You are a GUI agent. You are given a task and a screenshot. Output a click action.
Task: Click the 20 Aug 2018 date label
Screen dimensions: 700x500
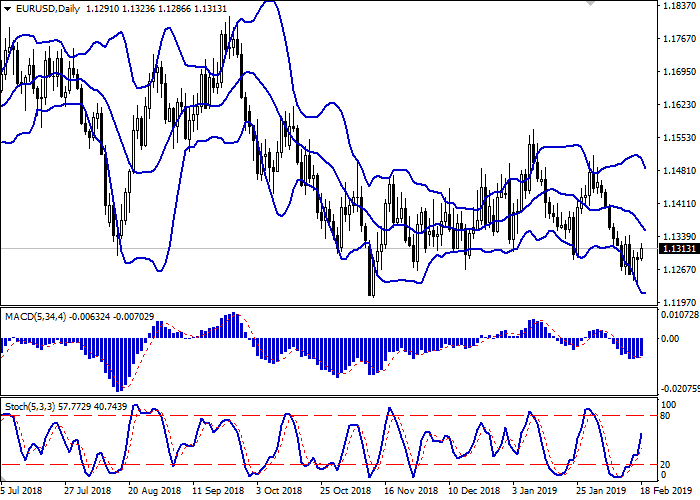(154, 492)
